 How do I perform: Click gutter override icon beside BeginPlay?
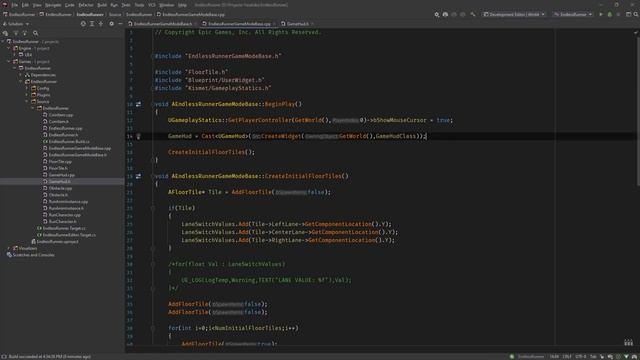point(138,104)
